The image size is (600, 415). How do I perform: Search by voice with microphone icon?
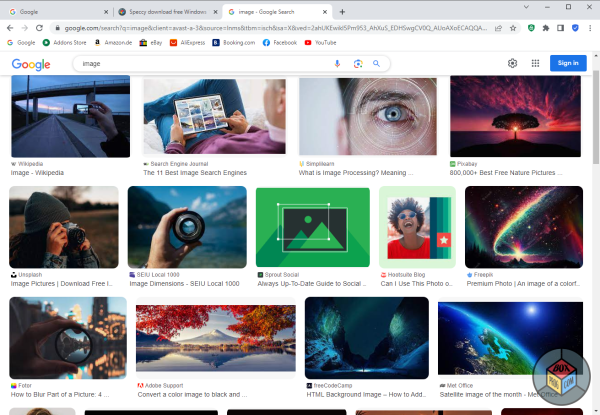point(337,63)
